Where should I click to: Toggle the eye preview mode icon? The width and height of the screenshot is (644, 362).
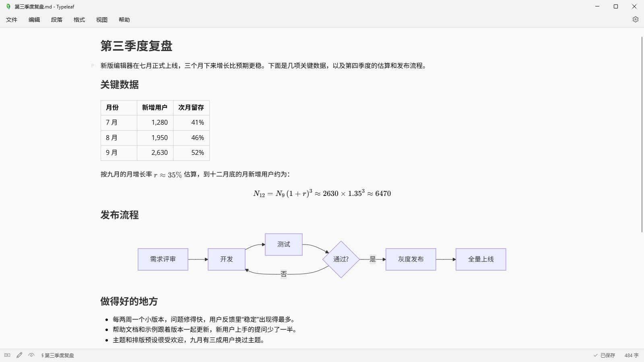click(x=31, y=355)
